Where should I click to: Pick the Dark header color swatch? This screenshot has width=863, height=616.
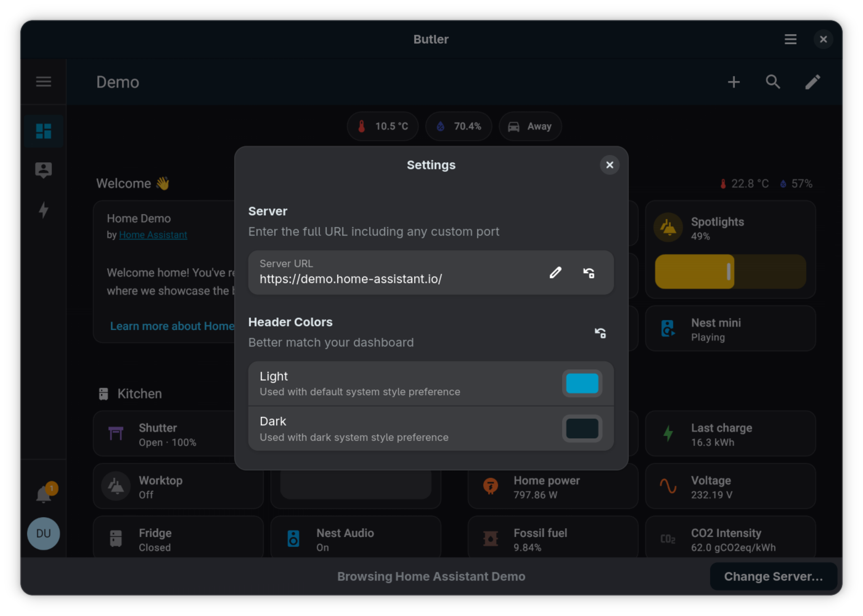(x=582, y=429)
